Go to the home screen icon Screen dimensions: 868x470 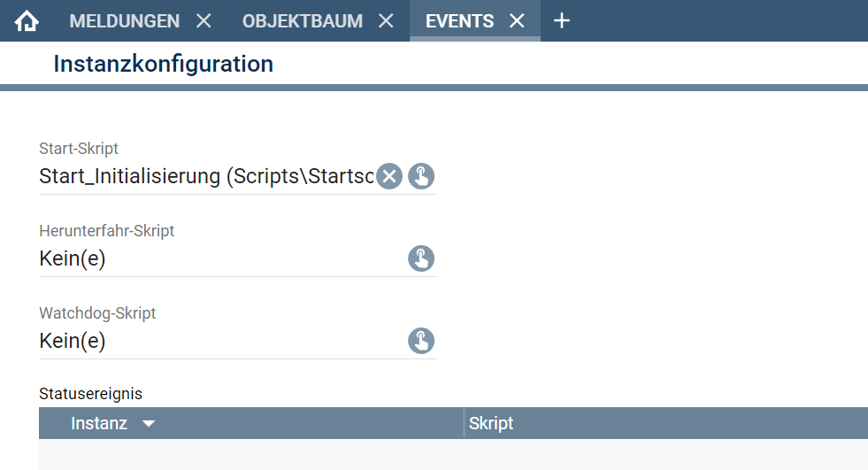[27, 21]
